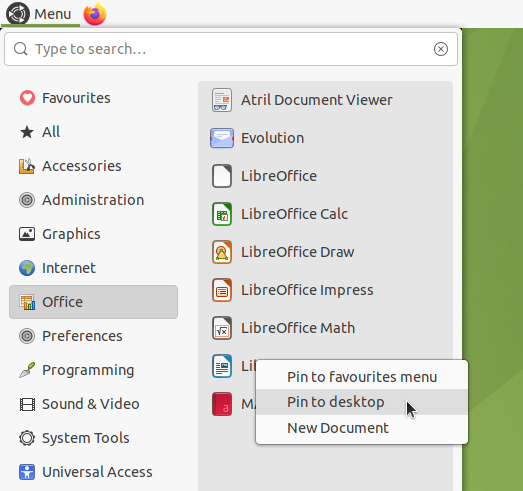This screenshot has width=523, height=491.
Task: Click the System Tools cog icon
Action: tap(27, 438)
